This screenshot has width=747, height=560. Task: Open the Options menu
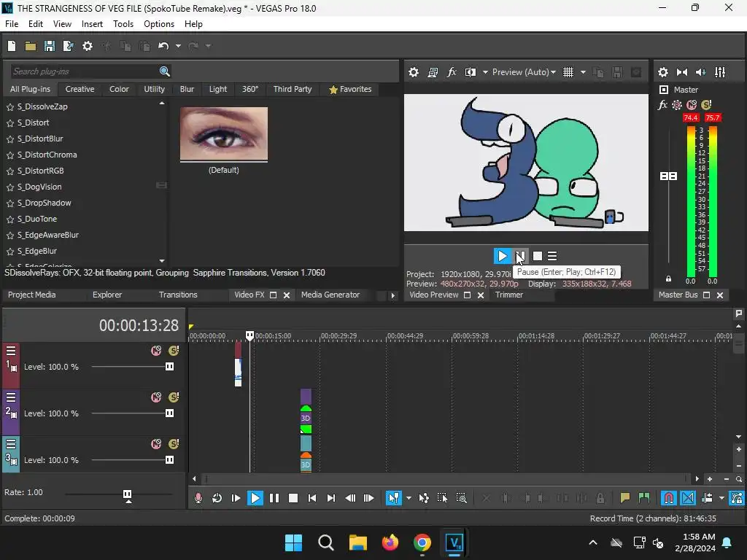(159, 24)
